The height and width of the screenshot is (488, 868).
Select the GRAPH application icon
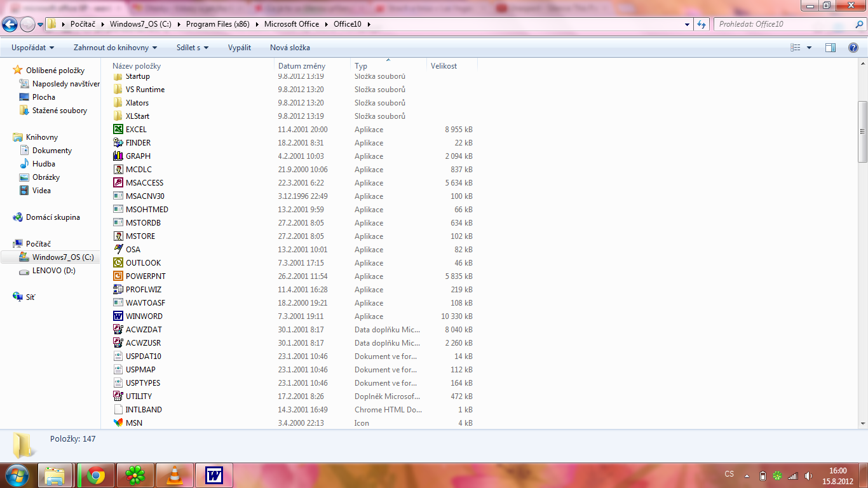pos(118,156)
